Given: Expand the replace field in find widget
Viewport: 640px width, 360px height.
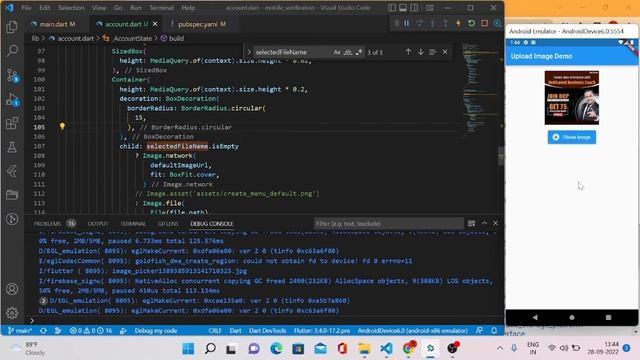Looking at the screenshot, I should coord(249,52).
